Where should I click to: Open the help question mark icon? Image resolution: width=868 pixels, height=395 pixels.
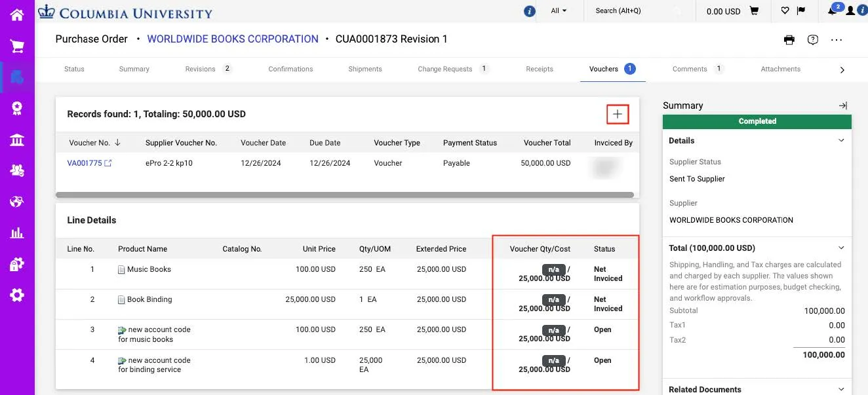[813, 40]
